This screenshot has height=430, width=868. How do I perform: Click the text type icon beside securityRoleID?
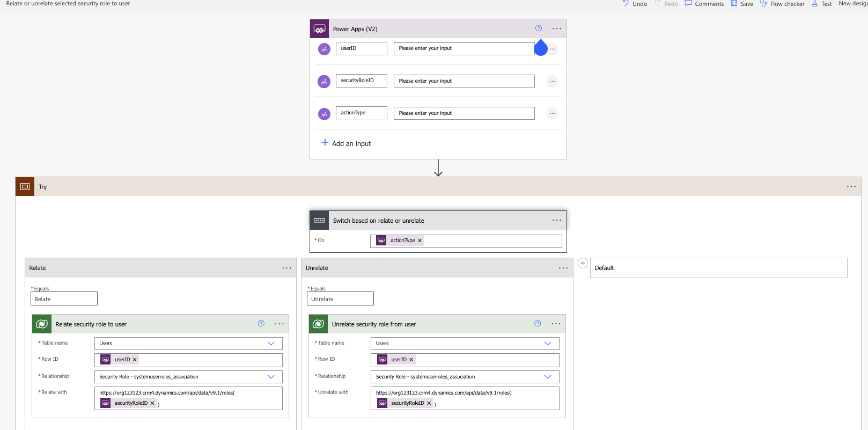coord(324,82)
